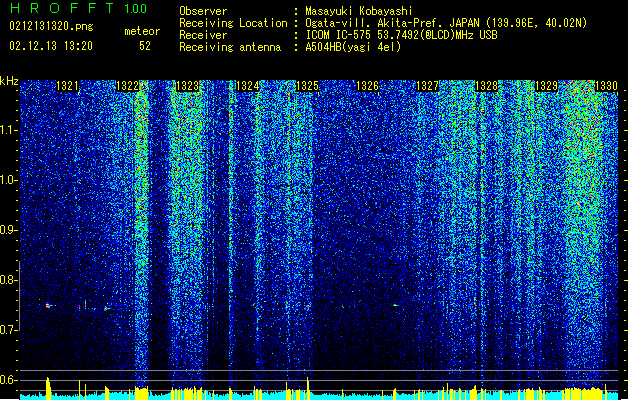Click the kHz axis unit label
Image resolution: width=629 pixels, height=400 pixels.
tap(9, 81)
